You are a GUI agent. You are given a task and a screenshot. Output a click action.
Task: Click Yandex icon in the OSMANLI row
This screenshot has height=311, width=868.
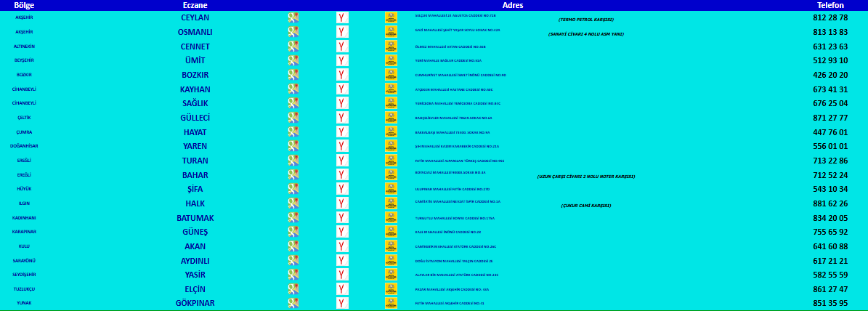342,31
